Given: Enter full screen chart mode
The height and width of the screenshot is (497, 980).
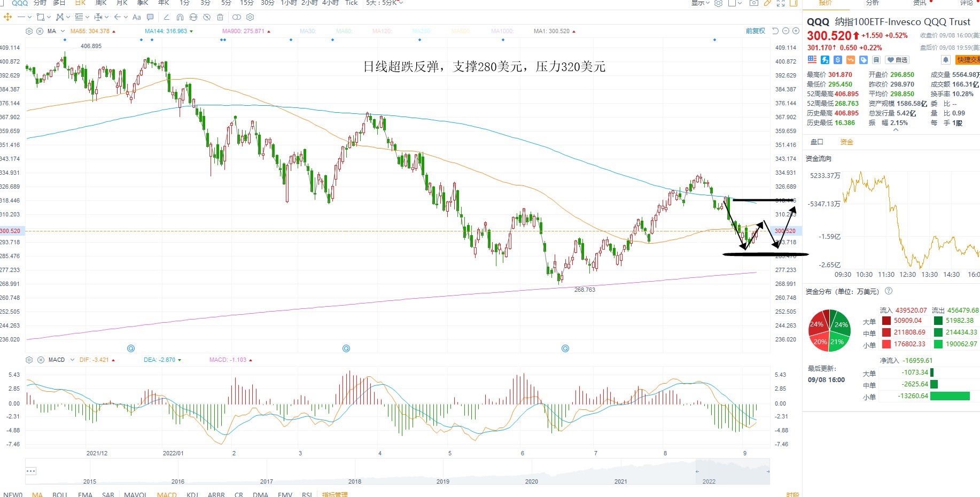Looking at the screenshot, I should point(781,3).
